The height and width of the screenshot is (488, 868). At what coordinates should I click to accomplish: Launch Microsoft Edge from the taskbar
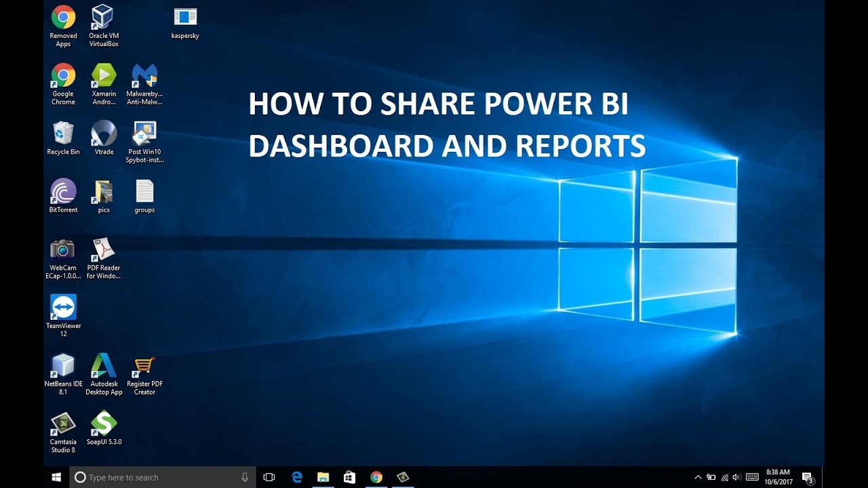pyautogui.click(x=296, y=477)
